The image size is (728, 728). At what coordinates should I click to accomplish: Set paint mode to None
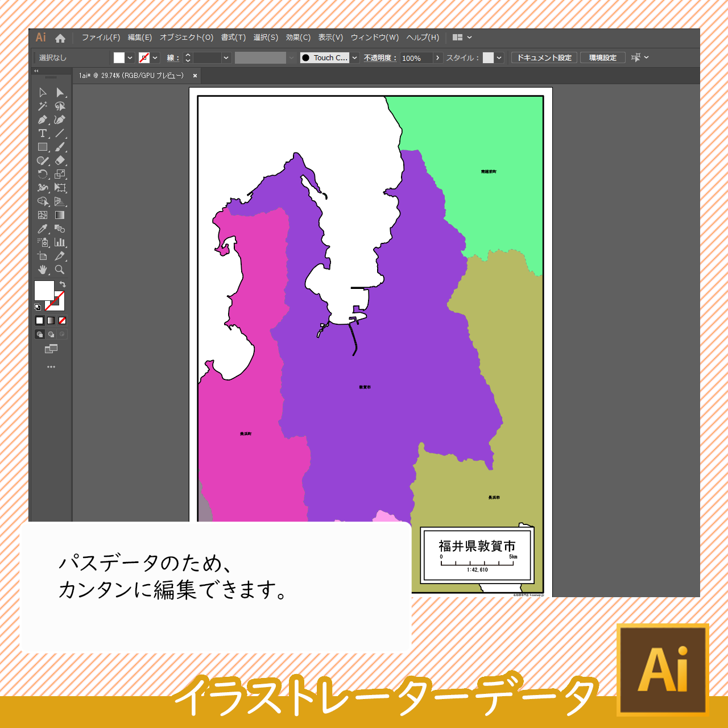click(x=62, y=321)
